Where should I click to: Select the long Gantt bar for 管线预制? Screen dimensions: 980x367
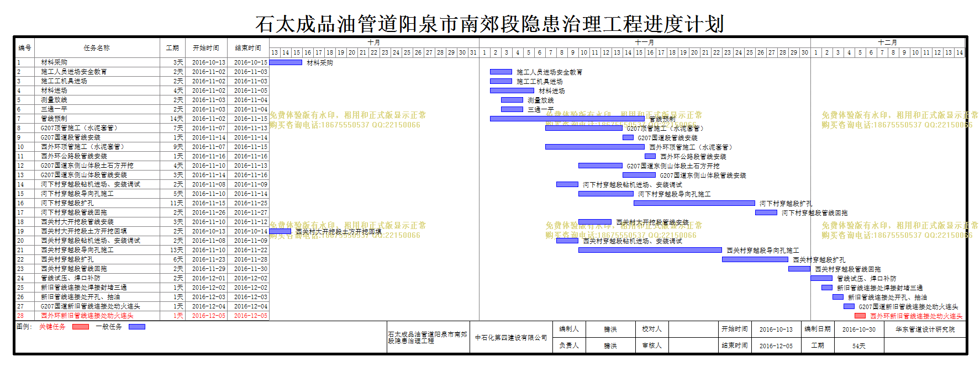567,119
